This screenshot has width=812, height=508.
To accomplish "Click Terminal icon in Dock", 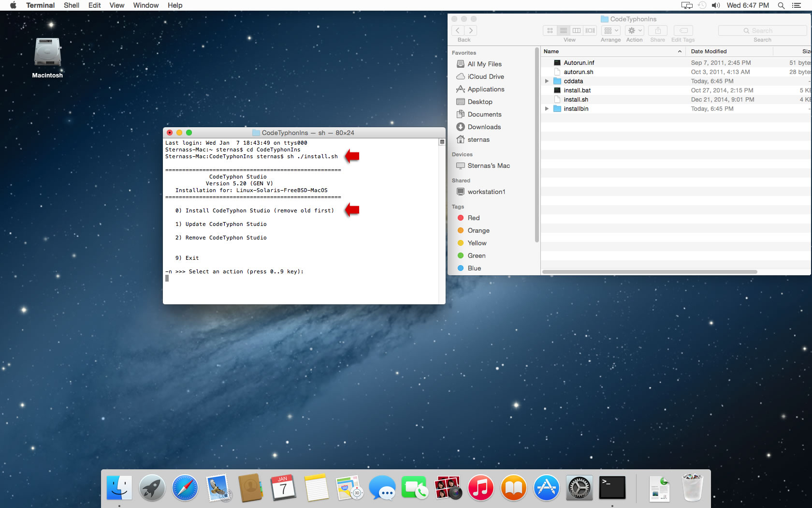I will point(612,488).
